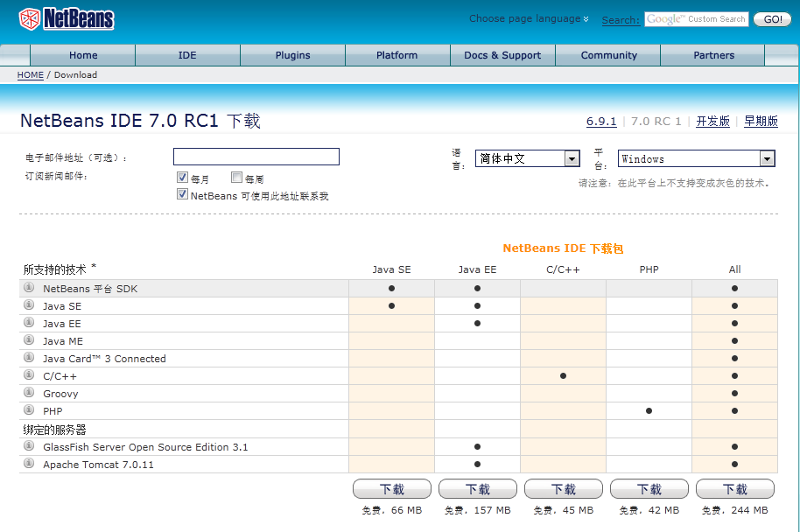The width and height of the screenshot is (800, 532).
Task: Open the Partners menu tab
Action: (x=713, y=55)
